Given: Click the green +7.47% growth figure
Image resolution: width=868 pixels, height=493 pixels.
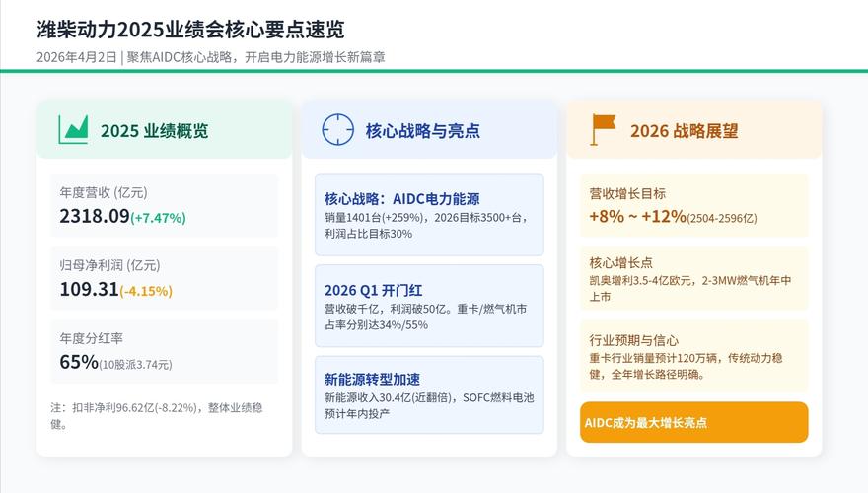Looking at the screenshot, I should (x=158, y=218).
